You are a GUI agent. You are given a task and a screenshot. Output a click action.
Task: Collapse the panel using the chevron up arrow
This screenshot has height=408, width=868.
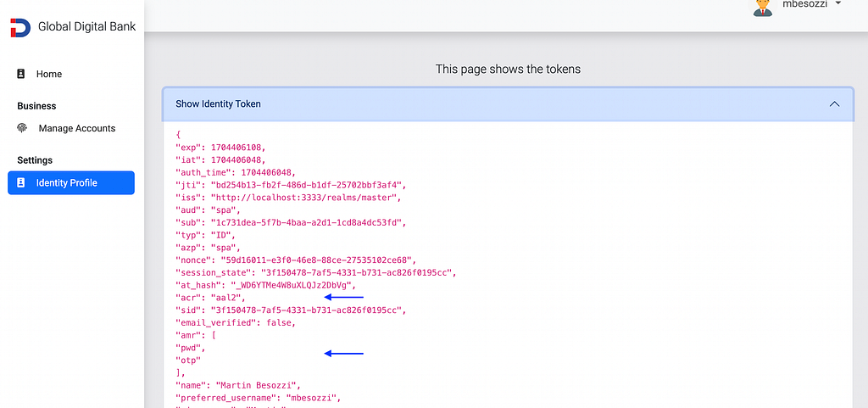pyautogui.click(x=834, y=104)
